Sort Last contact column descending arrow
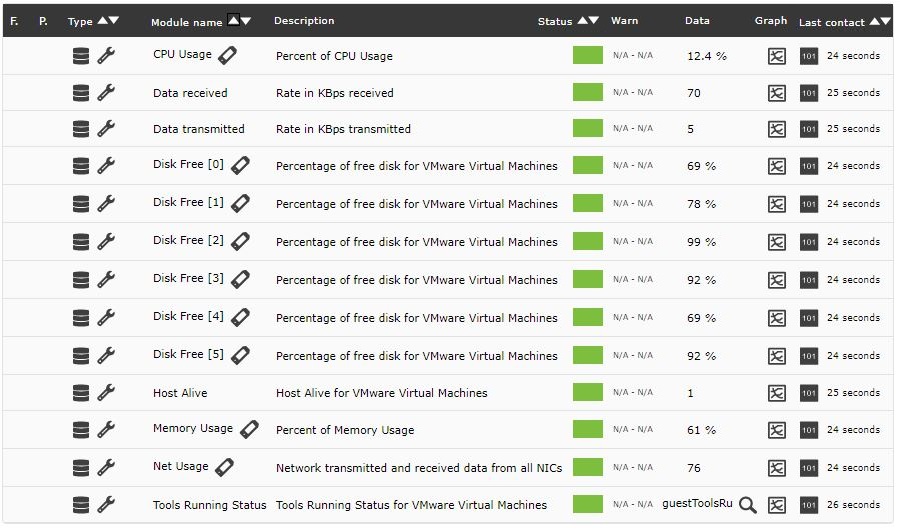 886,21
